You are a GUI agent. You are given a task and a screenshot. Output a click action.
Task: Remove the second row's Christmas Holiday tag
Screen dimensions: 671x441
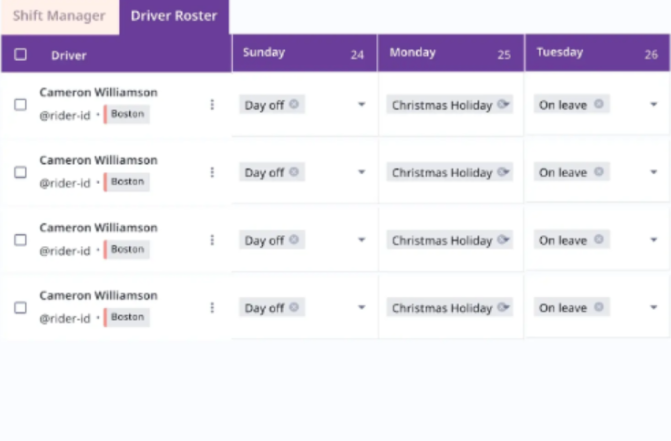(x=502, y=172)
